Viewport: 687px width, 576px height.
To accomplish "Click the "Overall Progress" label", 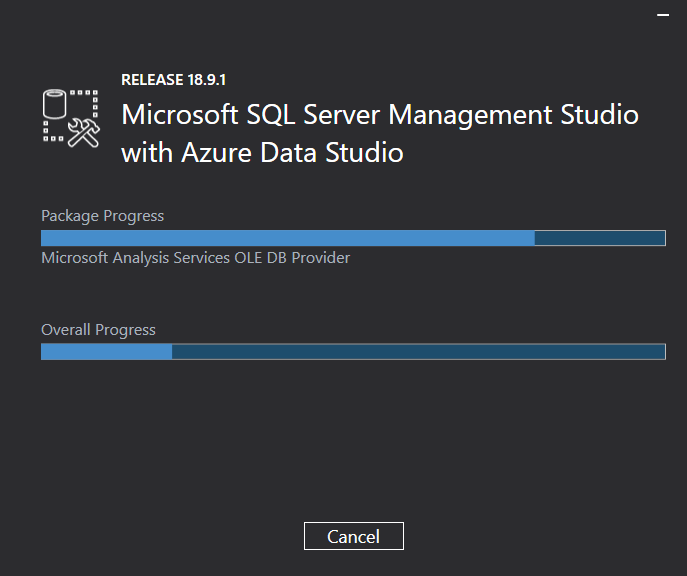I will [x=98, y=330].
